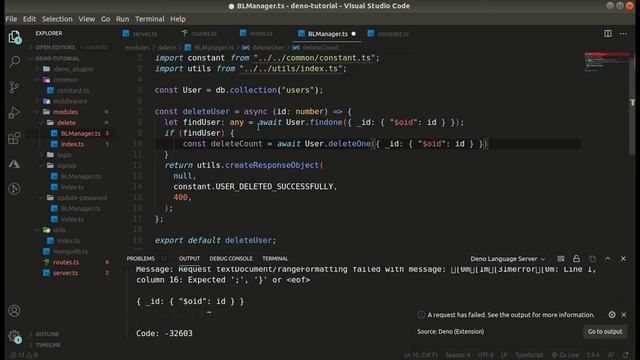This screenshot has height=360, width=640.
Task: Click the split editor right icon
Action: [x=608, y=33]
